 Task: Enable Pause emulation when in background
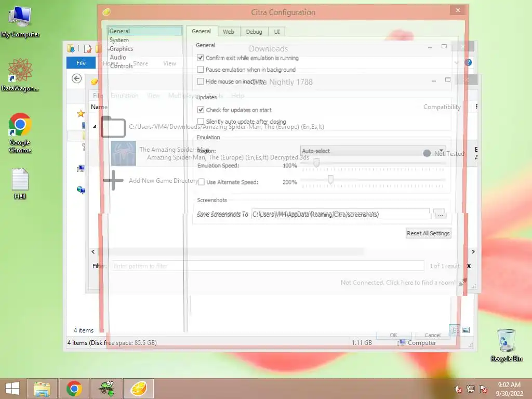point(201,70)
